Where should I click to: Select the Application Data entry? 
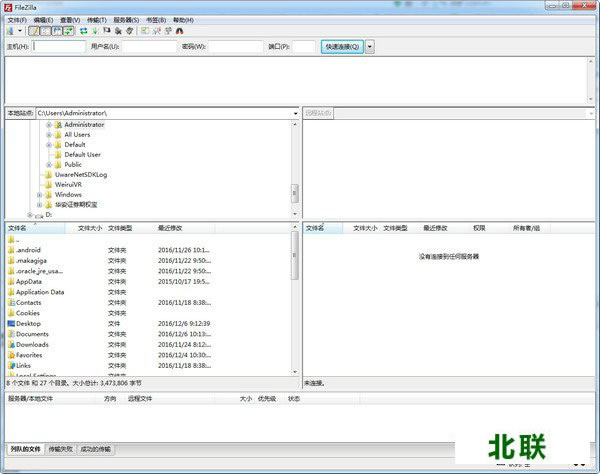pos(40,292)
